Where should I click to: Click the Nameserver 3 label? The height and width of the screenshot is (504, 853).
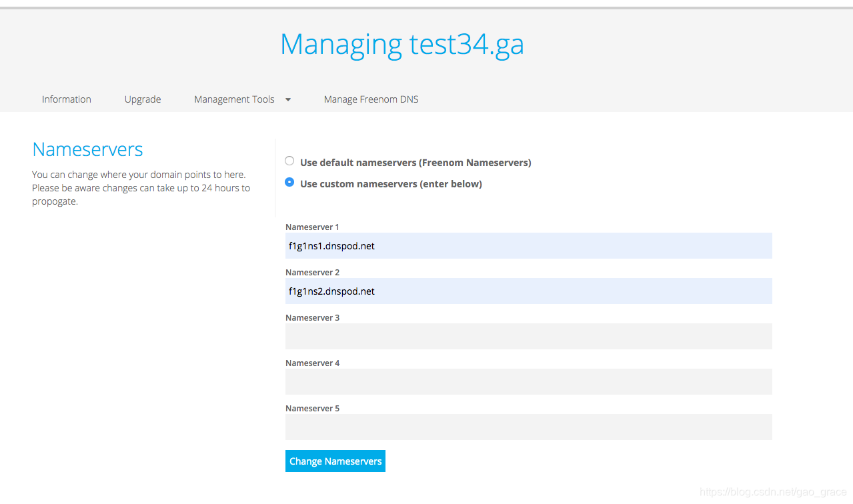[x=313, y=318]
